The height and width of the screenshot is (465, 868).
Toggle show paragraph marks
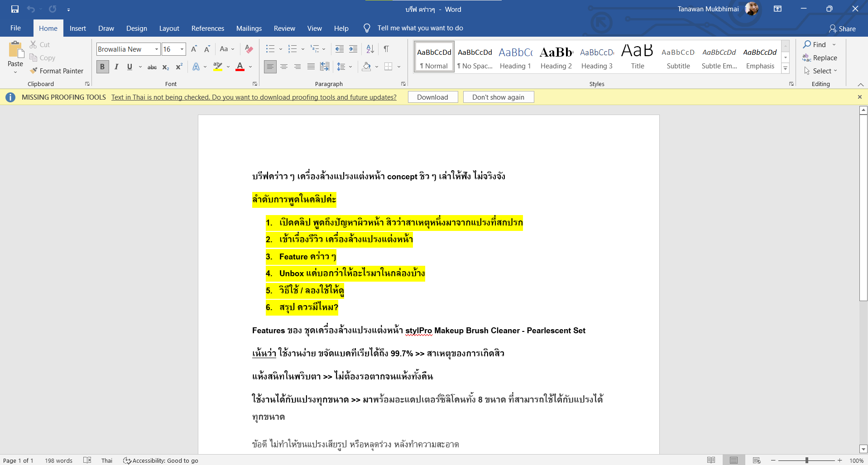pos(386,49)
